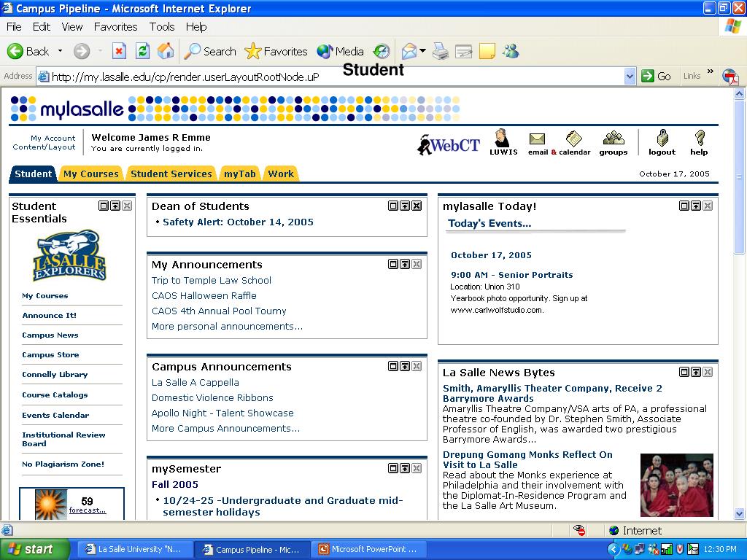This screenshot has width=747, height=560.
Task: Open the Edit menu
Action: click(x=41, y=27)
